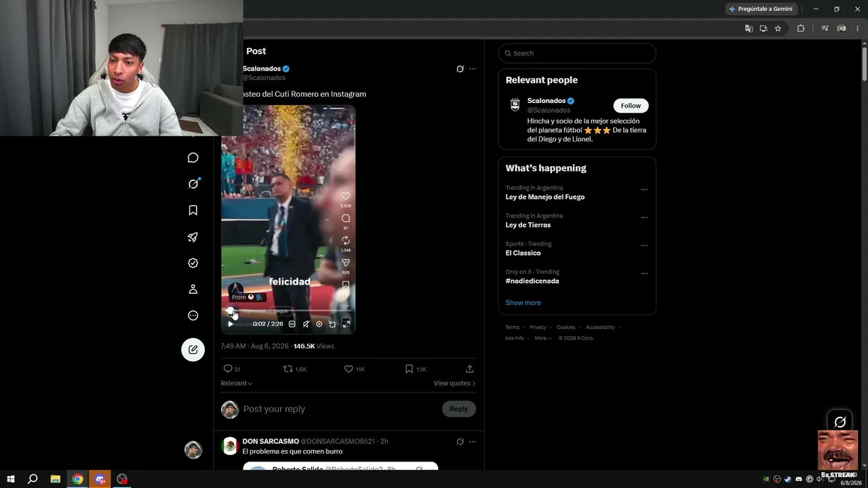Open the More circle menu in sidebar
Image resolution: width=868 pixels, height=488 pixels.
pyautogui.click(x=193, y=315)
